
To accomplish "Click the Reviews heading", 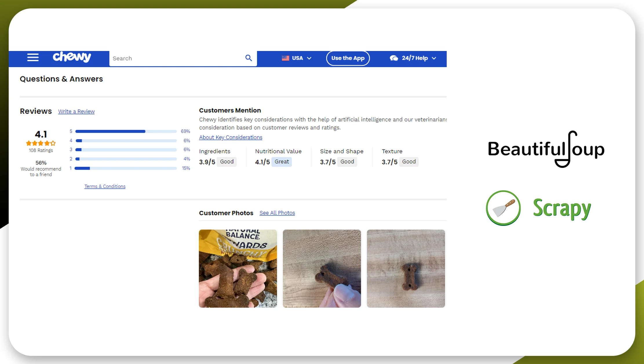I will [36, 111].
